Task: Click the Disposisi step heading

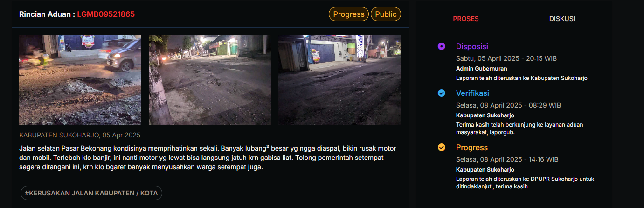Action: [x=472, y=46]
